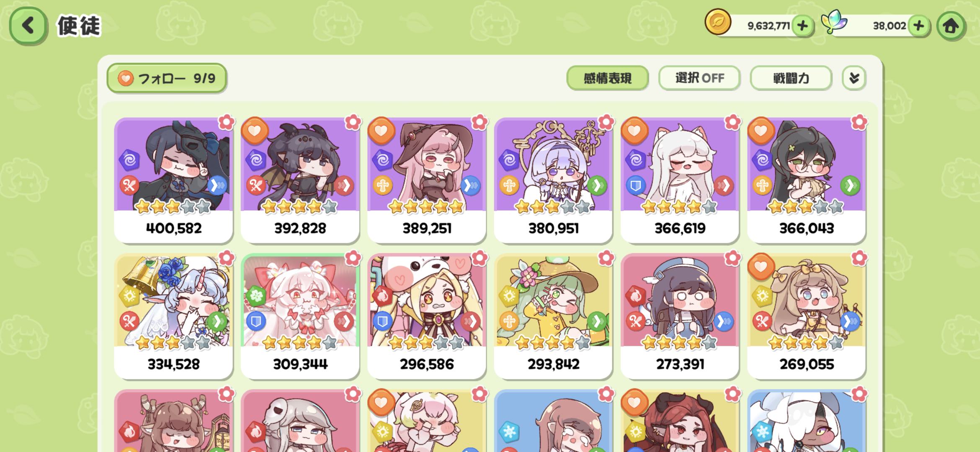Unfollow the character with 366,619 power
This screenshot has width=980, height=452.
(x=634, y=131)
